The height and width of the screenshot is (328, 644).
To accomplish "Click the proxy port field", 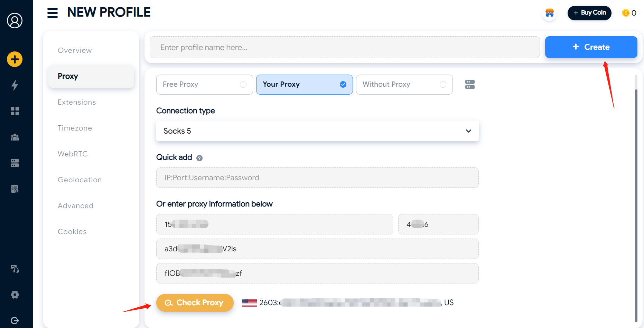I will 438,224.
